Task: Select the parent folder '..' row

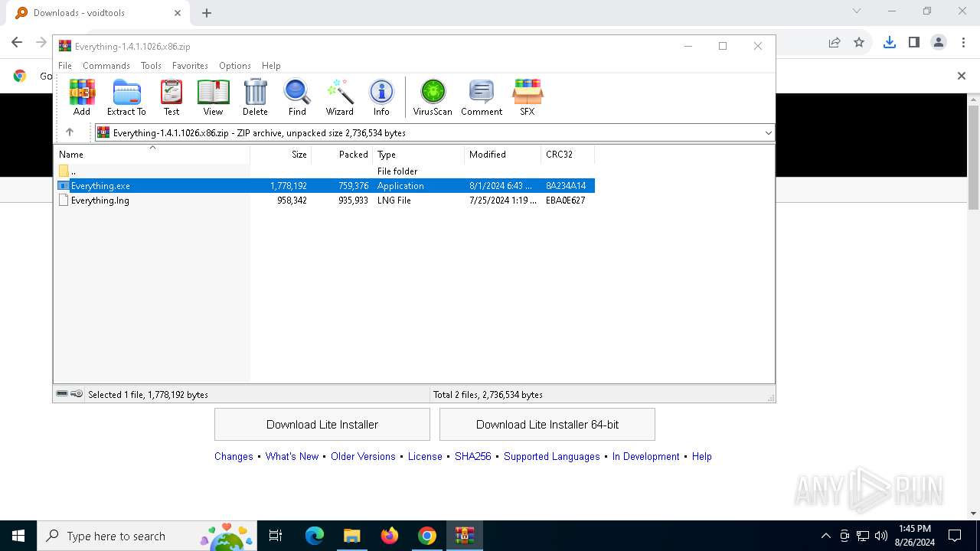Action: 325,171
